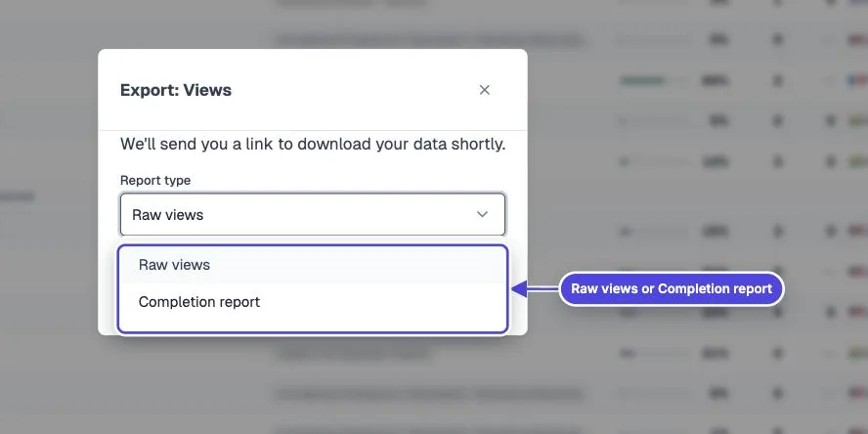
Task: Close the Export: Views dialog
Action: point(485,90)
